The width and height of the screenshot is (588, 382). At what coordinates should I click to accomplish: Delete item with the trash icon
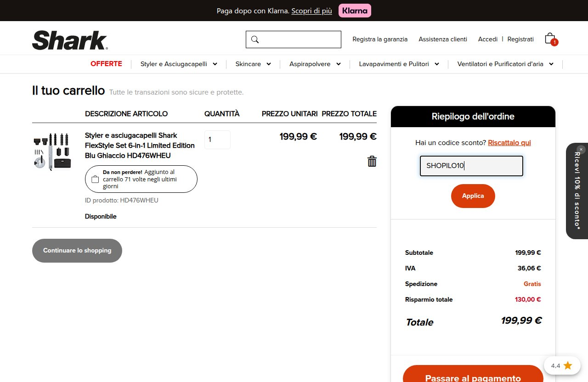tap(372, 161)
